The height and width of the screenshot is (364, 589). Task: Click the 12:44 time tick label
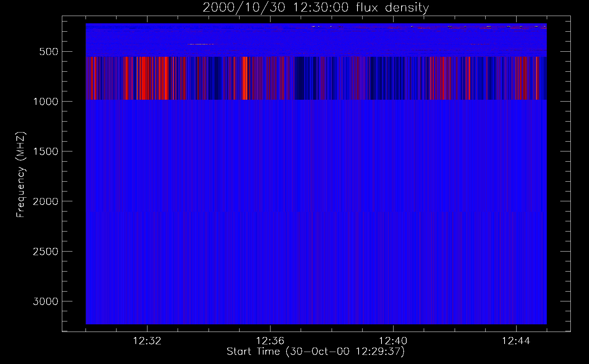pos(516,341)
